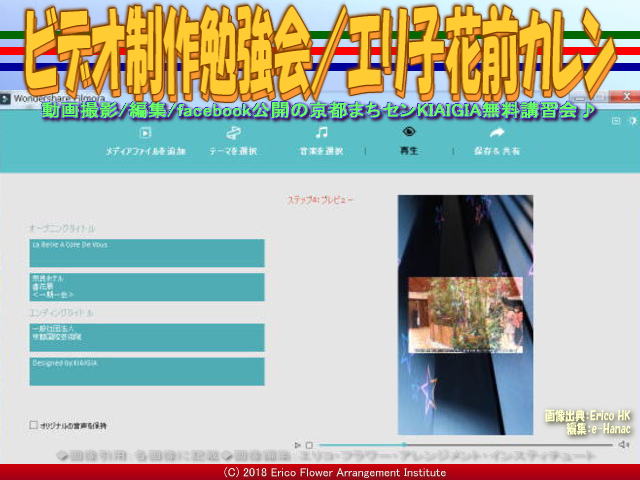The width and height of the screenshot is (640, 480).
Task: Edit the first ending title text box
Action: [x=147, y=338]
